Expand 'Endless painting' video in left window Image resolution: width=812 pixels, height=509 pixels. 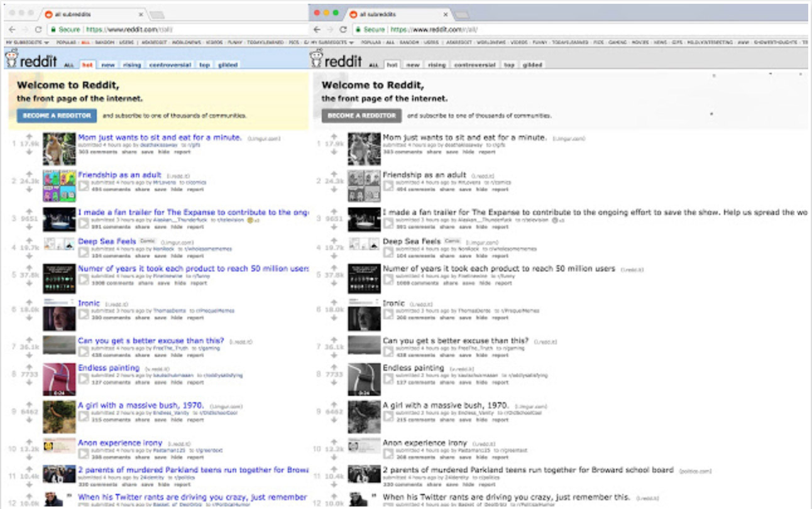84,379
